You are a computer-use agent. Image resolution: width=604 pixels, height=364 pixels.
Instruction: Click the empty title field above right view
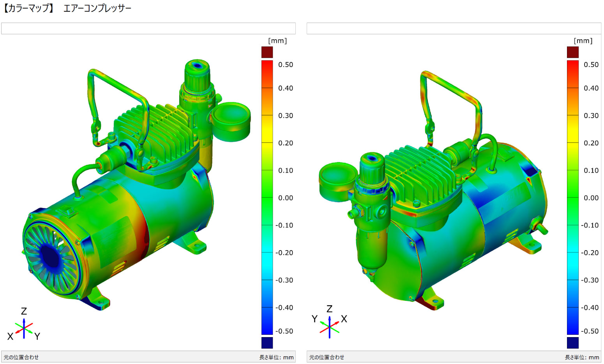click(x=454, y=28)
